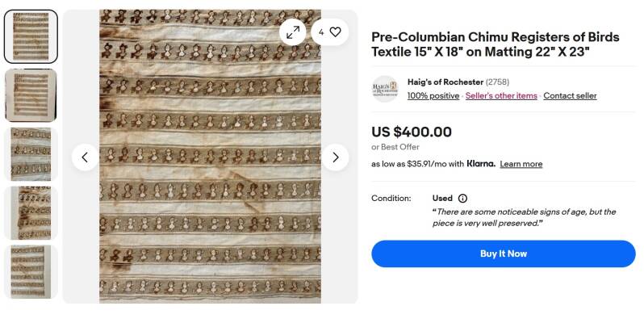644x327 pixels.
Task: Click the Klarna brand logo text
Action: point(481,164)
